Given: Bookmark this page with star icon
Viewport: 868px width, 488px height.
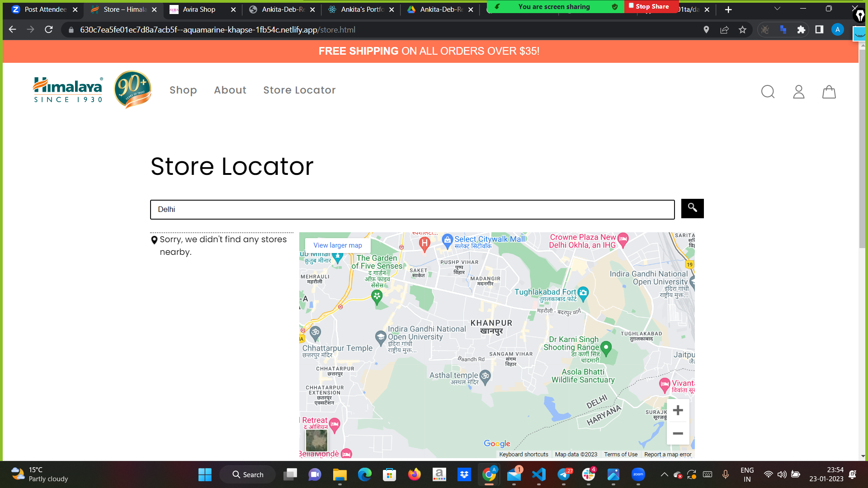Looking at the screenshot, I should point(742,30).
